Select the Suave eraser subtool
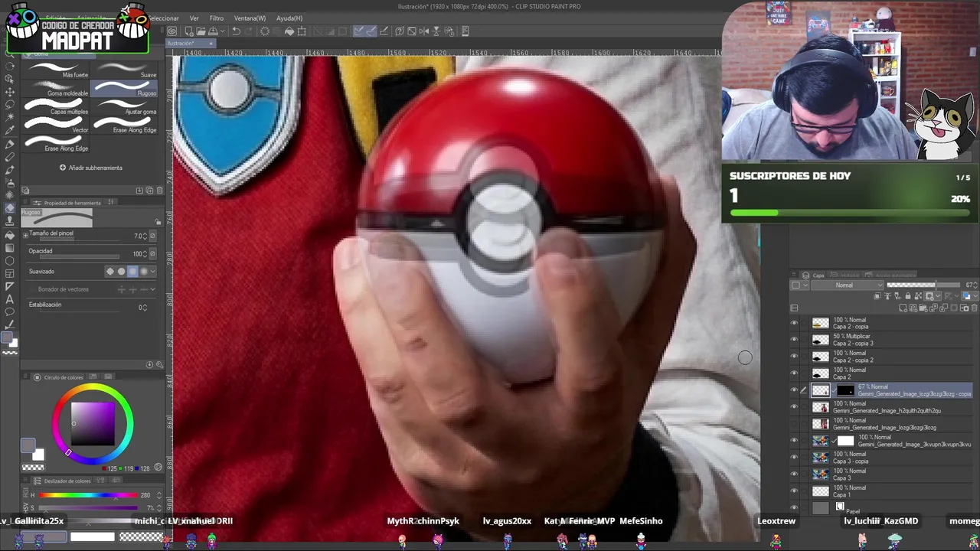980x551 pixels. [125, 70]
